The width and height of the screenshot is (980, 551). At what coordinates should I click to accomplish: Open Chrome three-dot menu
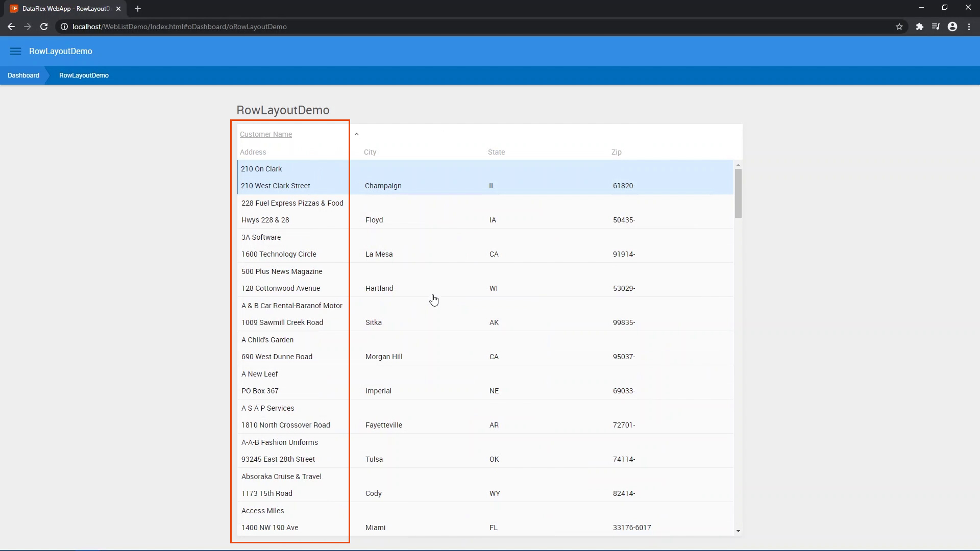pyautogui.click(x=969, y=27)
